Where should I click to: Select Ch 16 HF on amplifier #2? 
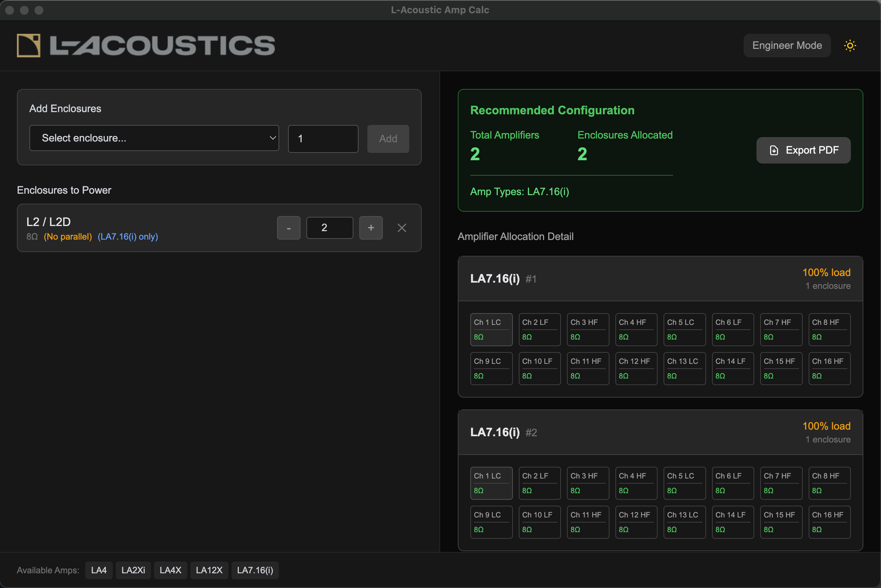[829, 521]
